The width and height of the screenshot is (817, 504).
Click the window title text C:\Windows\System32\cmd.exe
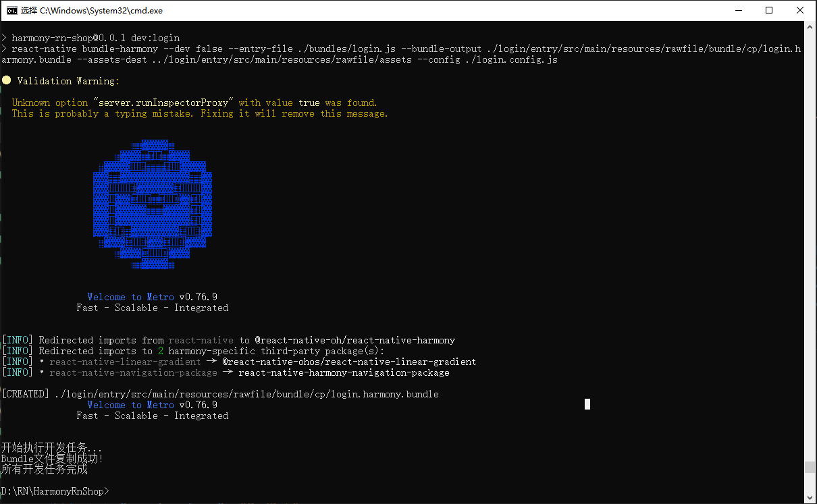pos(101,11)
